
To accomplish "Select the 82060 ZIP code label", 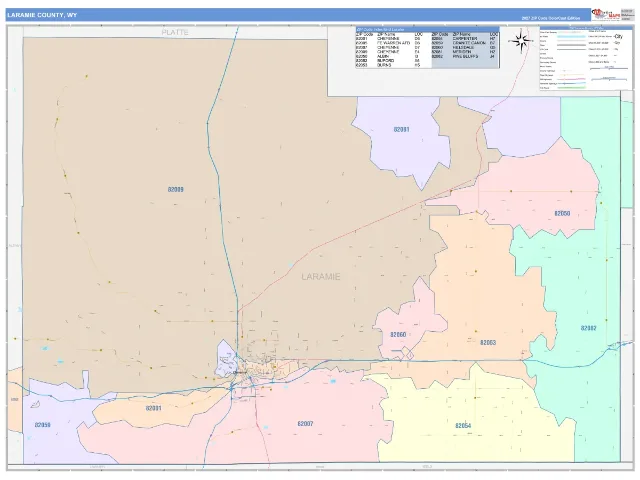I will 398,335.
